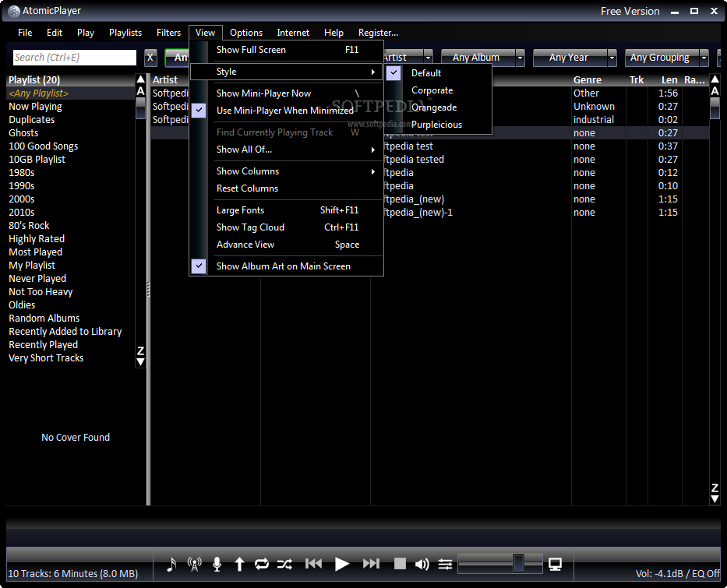
Task: Select Show Mini-Player Now
Action: tap(286, 93)
